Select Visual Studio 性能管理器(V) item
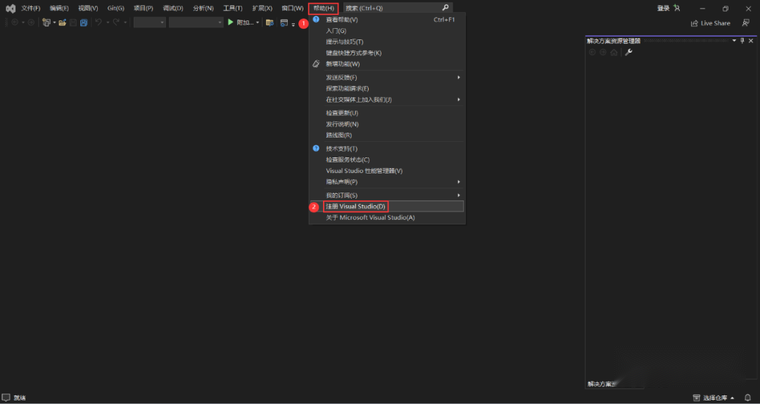The height and width of the screenshot is (404, 760). tap(387, 171)
